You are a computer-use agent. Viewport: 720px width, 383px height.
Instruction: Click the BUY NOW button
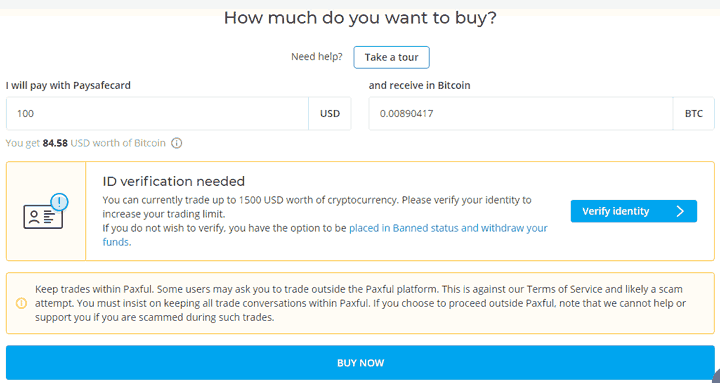(x=360, y=363)
